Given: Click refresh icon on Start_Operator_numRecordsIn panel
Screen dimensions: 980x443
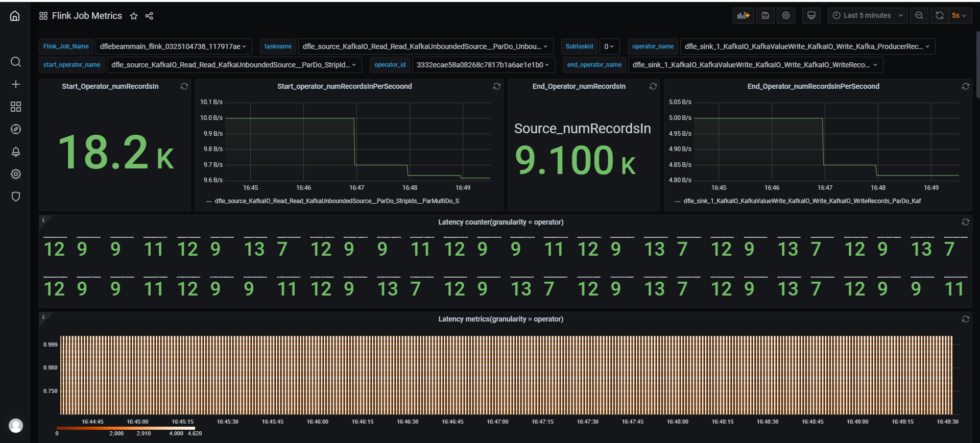Looking at the screenshot, I should 184,87.
